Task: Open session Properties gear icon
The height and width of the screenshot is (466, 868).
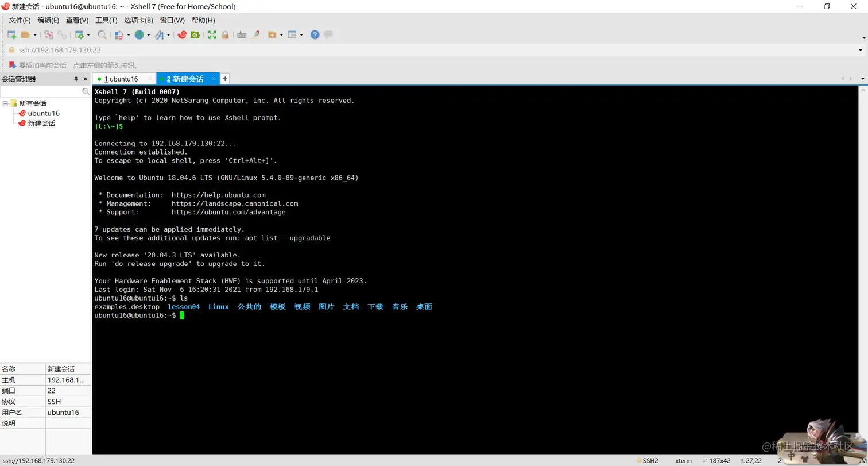Action: click(79, 35)
